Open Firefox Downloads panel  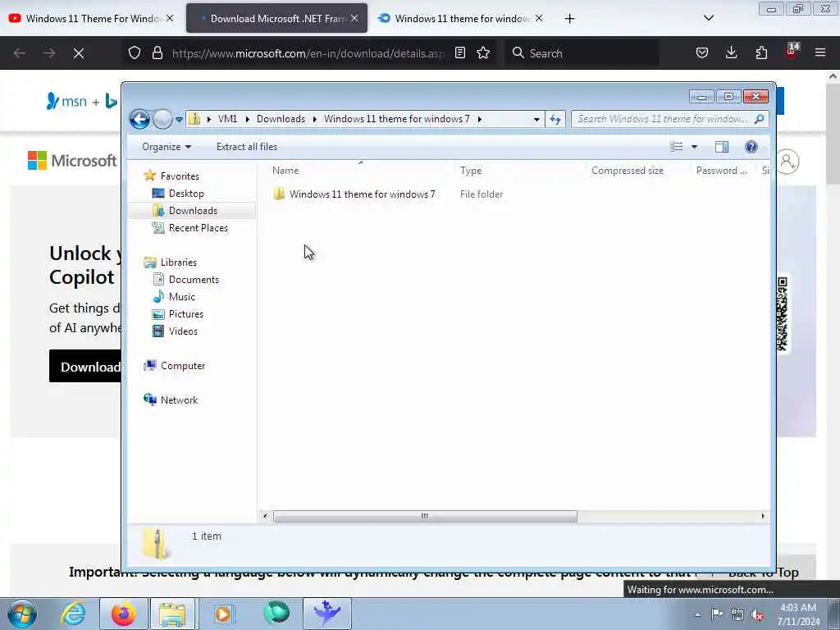point(731,52)
